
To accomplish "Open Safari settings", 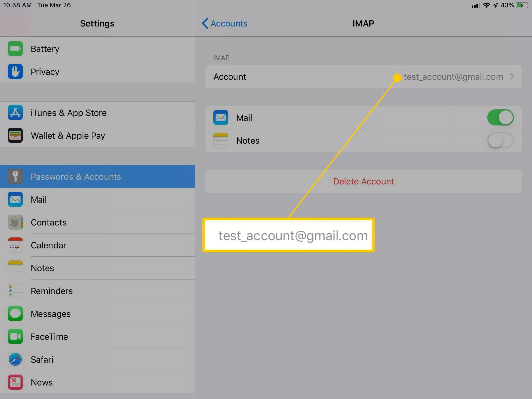I will coord(97,359).
